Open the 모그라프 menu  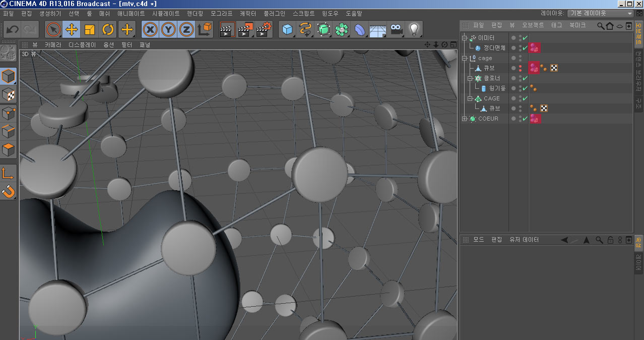click(x=222, y=14)
